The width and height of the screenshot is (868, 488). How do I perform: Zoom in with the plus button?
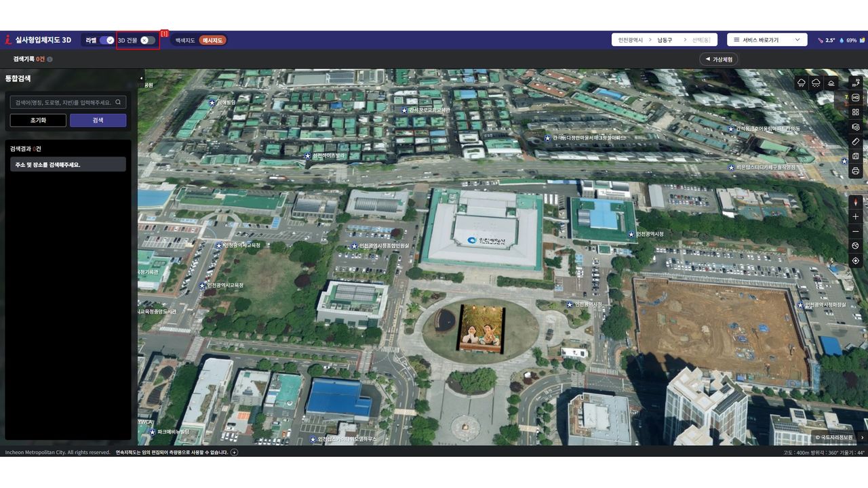[856, 217]
